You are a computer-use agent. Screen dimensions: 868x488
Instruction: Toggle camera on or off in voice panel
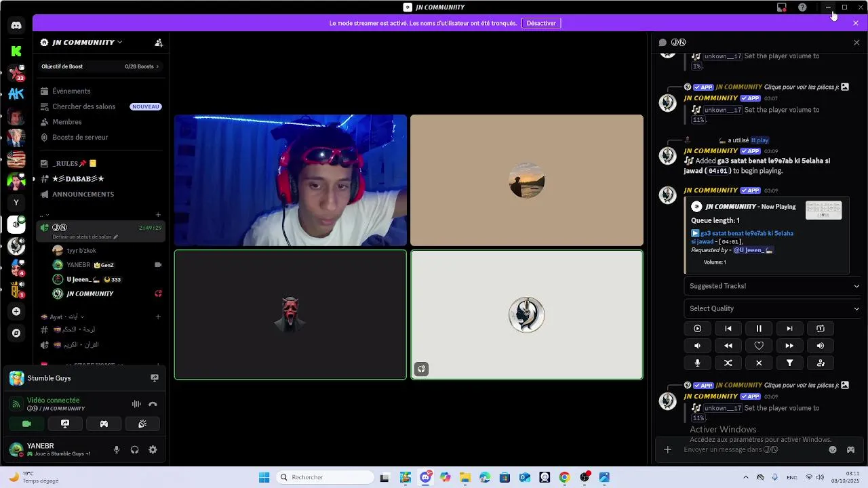[x=26, y=424]
